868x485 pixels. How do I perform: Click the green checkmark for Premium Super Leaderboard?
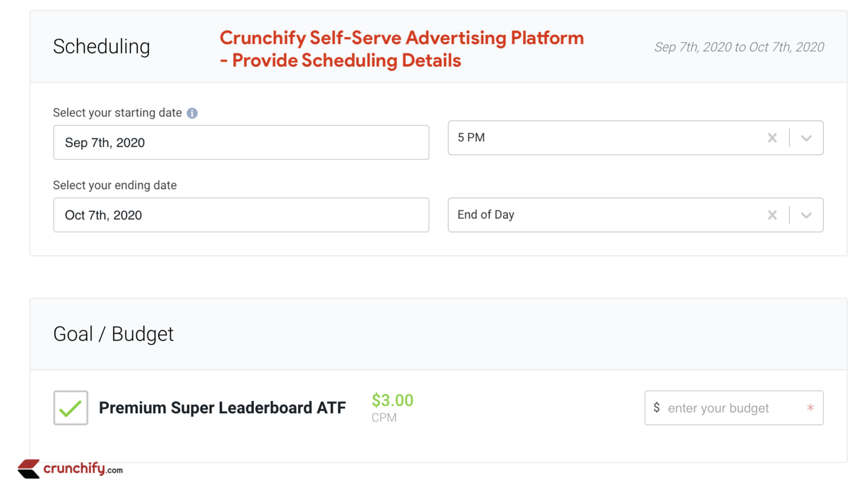[x=70, y=407]
